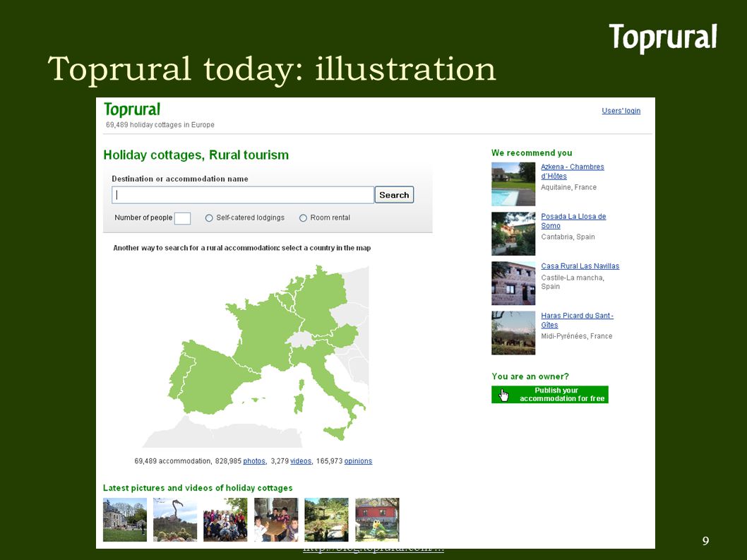Focus the destination or accommodation name field
This screenshot has width=747, height=560.
(243, 195)
